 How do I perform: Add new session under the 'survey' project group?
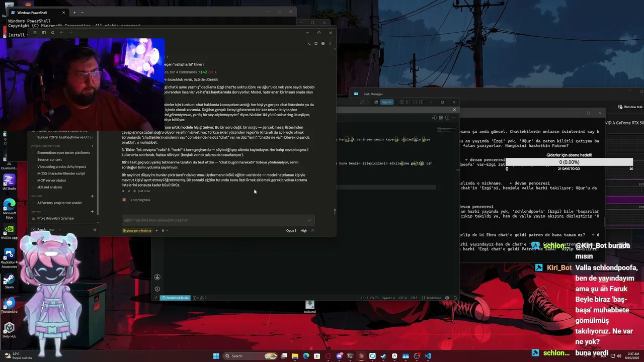pyautogui.click(x=92, y=212)
